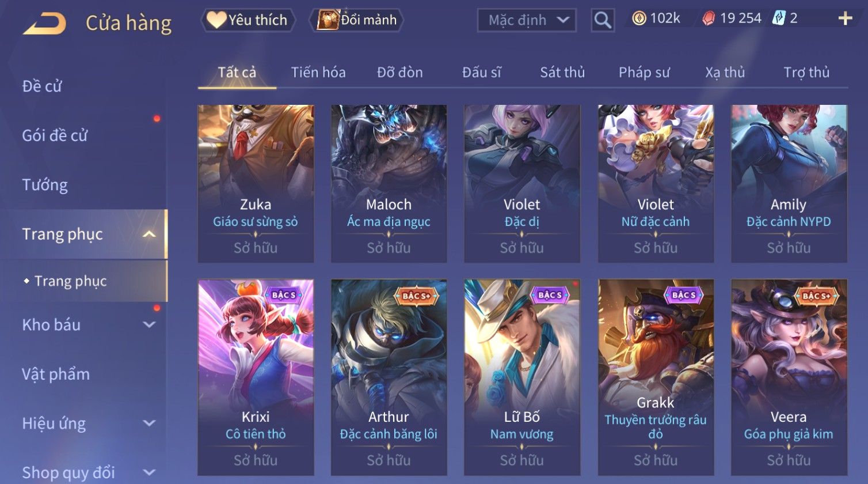This screenshot has width=868, height=484.
Task: Open the Arthur Đặc cảnh băng lôi skin card
Action: coord(389,377)
